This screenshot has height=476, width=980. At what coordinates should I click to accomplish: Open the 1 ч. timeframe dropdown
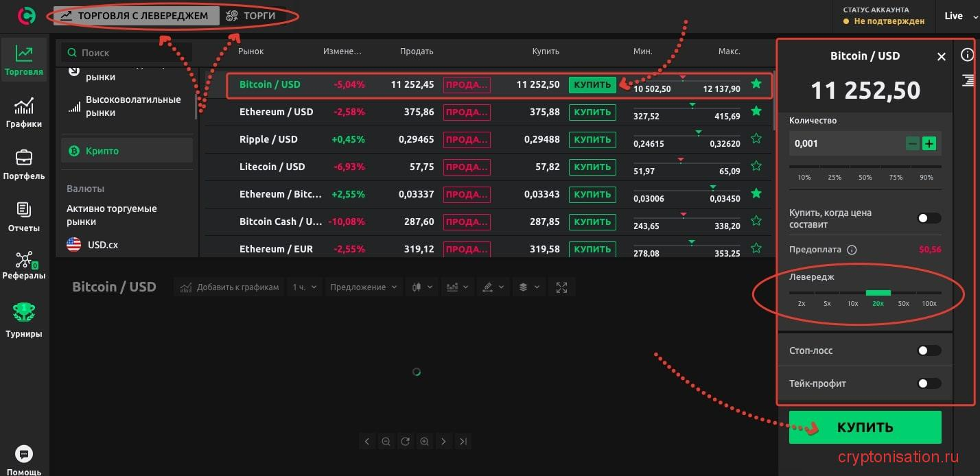tap(304, 287)
